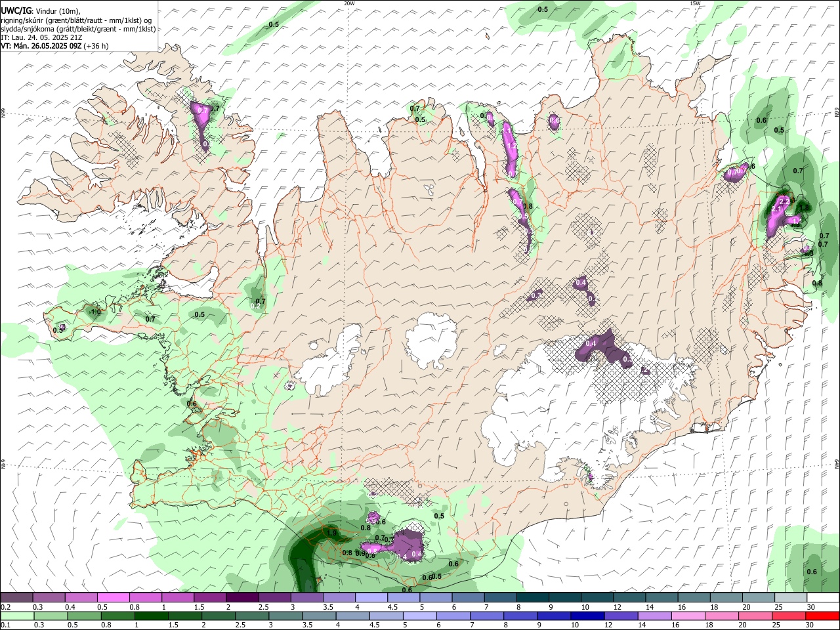
Task: Click the bright red 30 rain legend swatch
Action: 822,616
